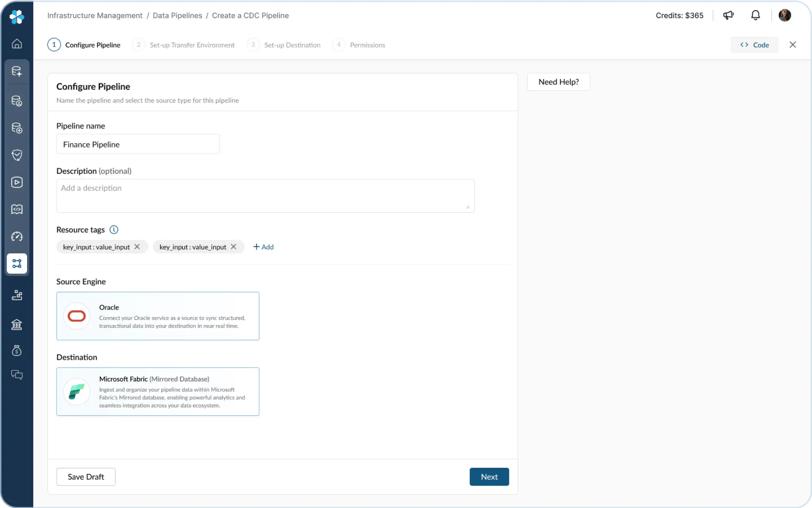The width and height of the screenshot is (812, 508).
Task: Open the money bag billing icon
Action: tap(17, 351)
